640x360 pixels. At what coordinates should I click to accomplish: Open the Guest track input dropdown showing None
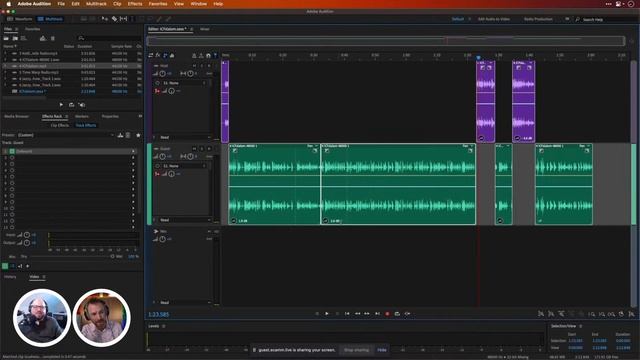[x=184, y=166]
